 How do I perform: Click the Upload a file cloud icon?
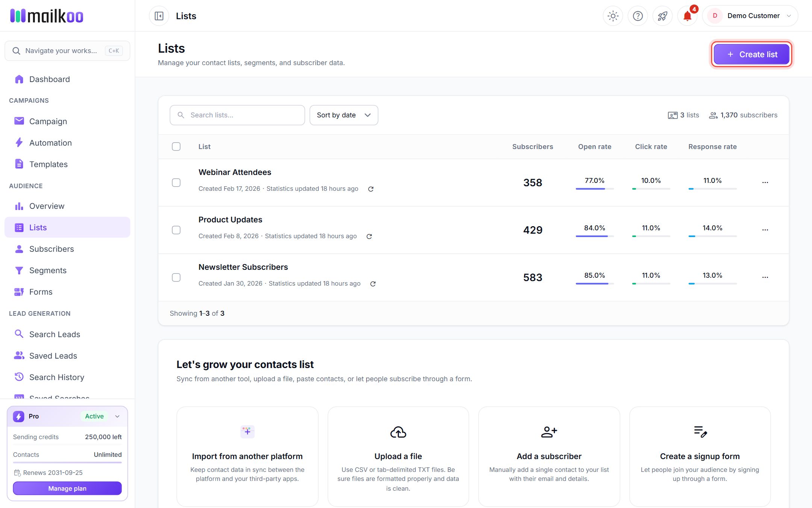[398, 432]
